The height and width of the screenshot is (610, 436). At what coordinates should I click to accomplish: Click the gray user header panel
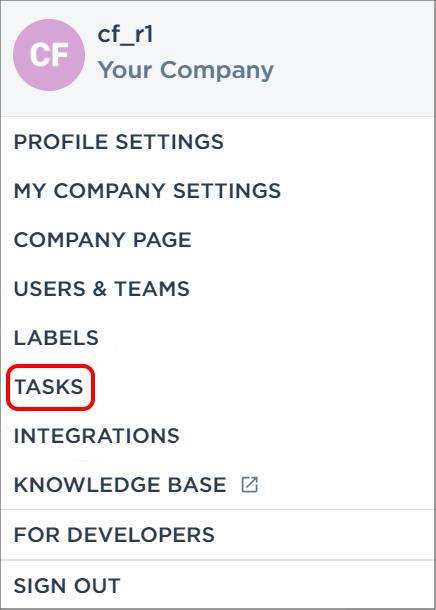click(x=218, y=58)
